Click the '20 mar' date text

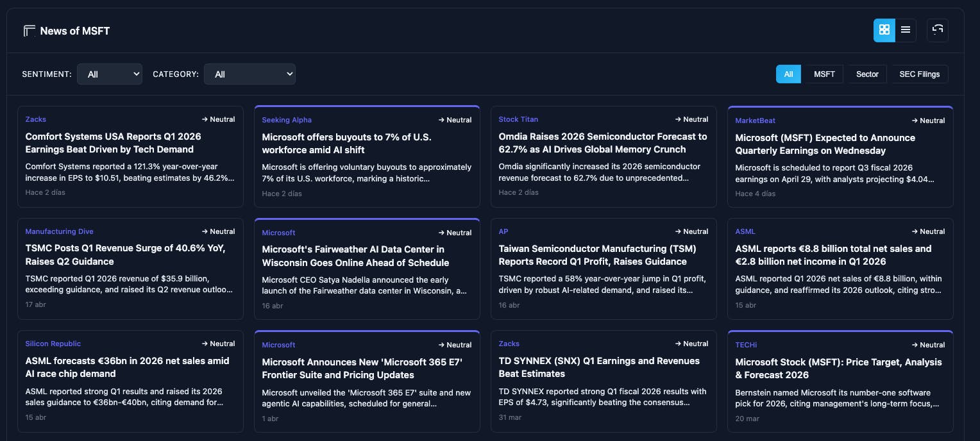click(x=747, y=418)
